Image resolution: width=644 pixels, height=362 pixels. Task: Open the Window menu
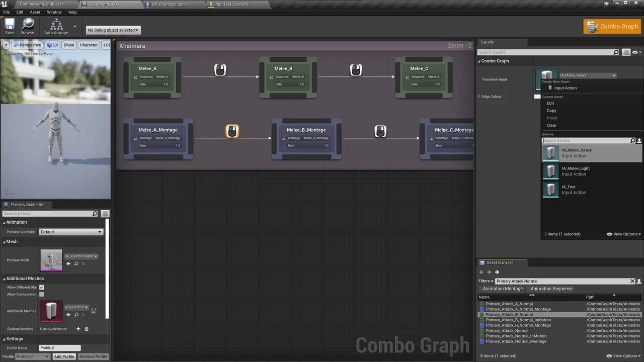(x=54, y=12)
